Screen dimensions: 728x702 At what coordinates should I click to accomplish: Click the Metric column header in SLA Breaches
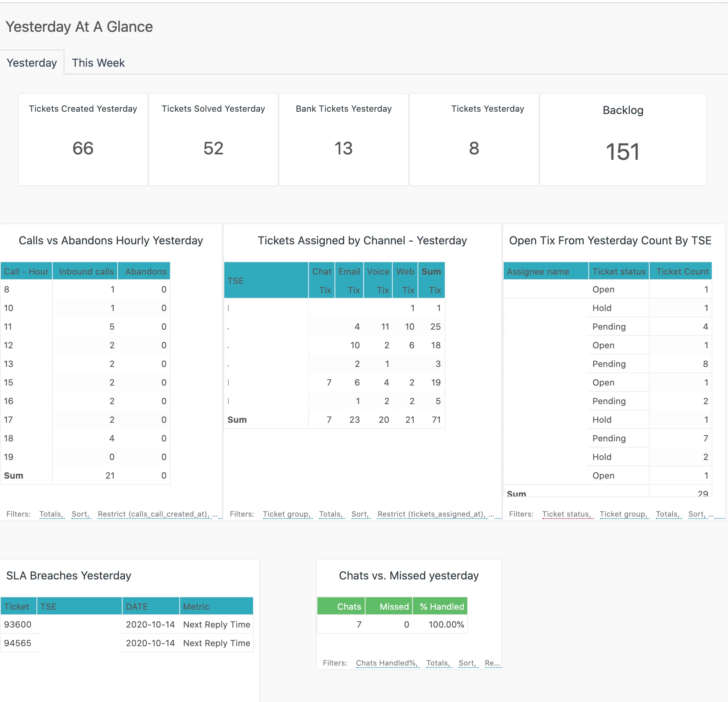click(216, 607)
